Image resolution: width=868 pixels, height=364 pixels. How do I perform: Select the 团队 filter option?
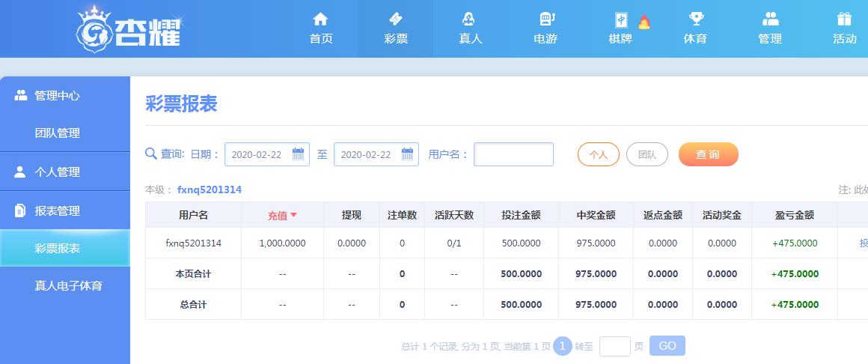tap(647, 154)
